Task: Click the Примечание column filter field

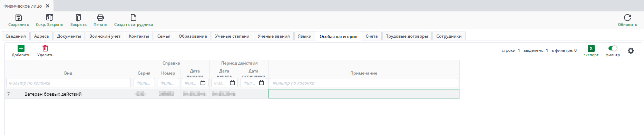Action: [364, 83]
